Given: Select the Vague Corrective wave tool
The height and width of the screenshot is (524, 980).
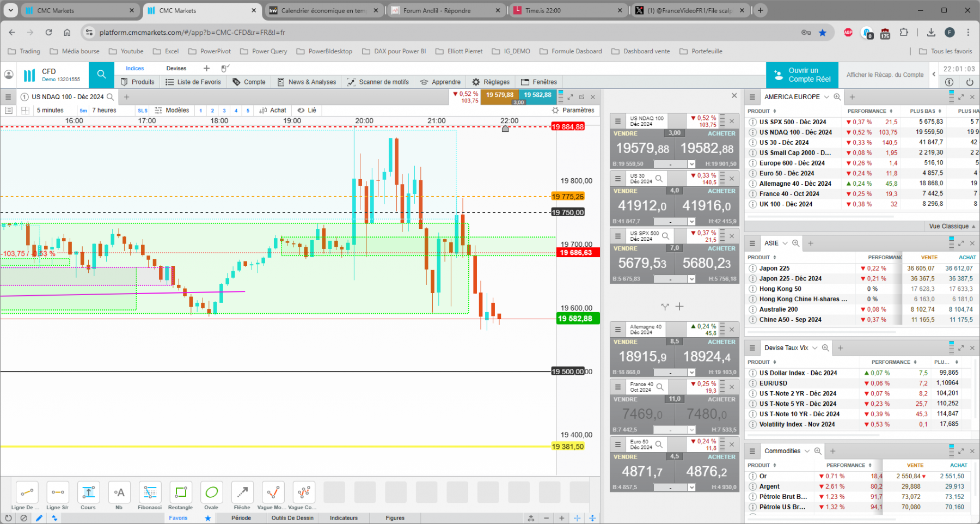Looking at the screenshot, I should tap(304, 492).
